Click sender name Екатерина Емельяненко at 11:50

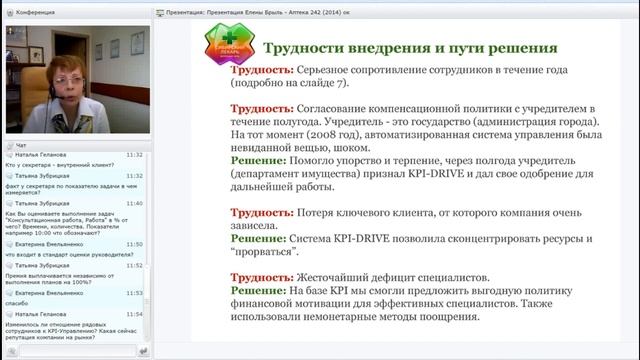point(49,244)
